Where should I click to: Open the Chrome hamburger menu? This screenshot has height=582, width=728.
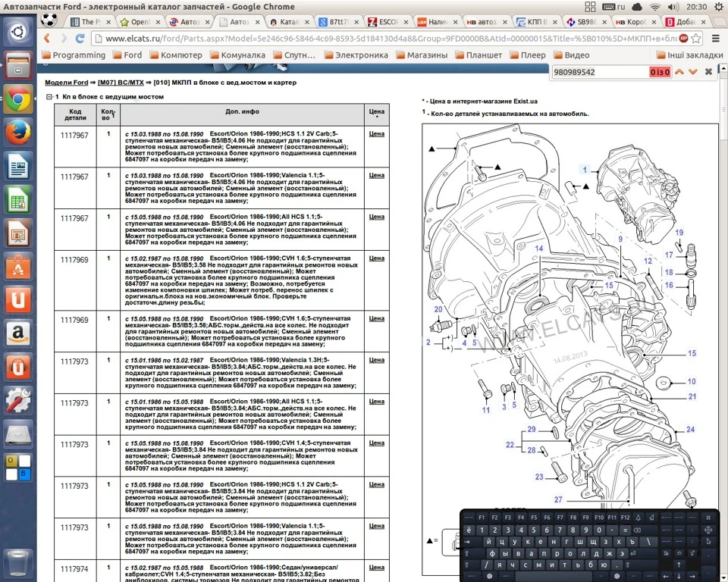pyautogui.click(x=715, y=38)
